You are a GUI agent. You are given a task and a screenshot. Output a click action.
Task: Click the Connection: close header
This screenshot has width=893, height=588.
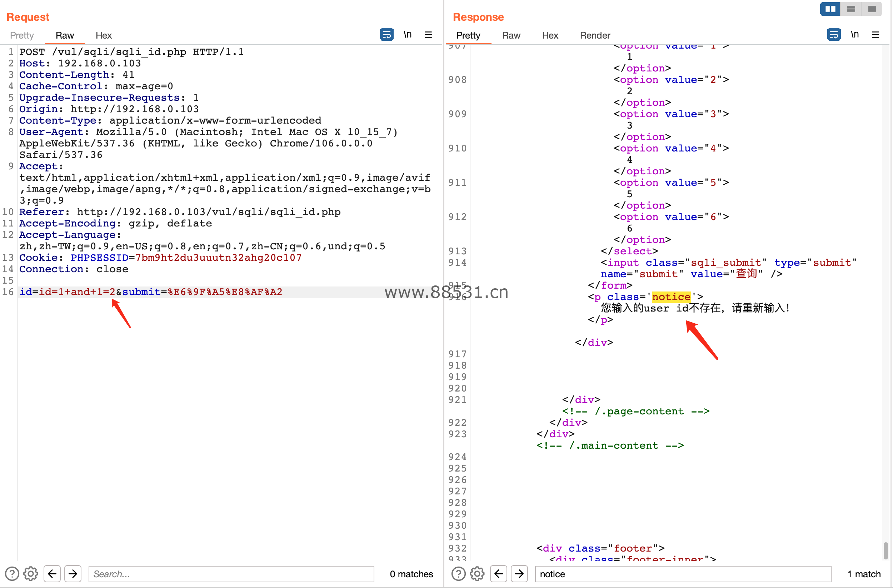pyautogui.click(x=74, y=269)
